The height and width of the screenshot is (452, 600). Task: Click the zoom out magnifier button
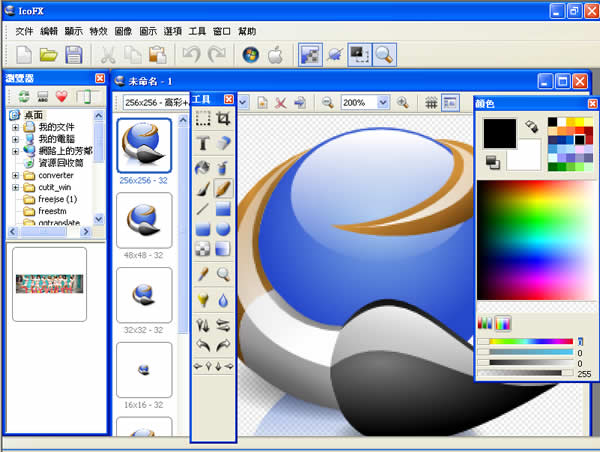[328, 103]
